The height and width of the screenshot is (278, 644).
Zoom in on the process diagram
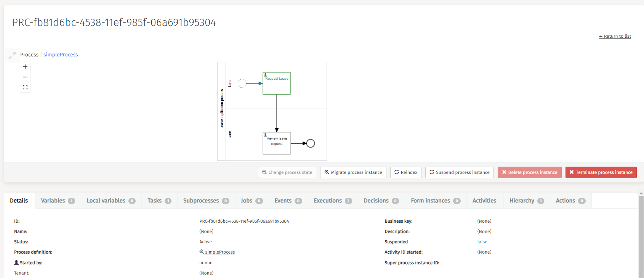(x=25, y=67)
